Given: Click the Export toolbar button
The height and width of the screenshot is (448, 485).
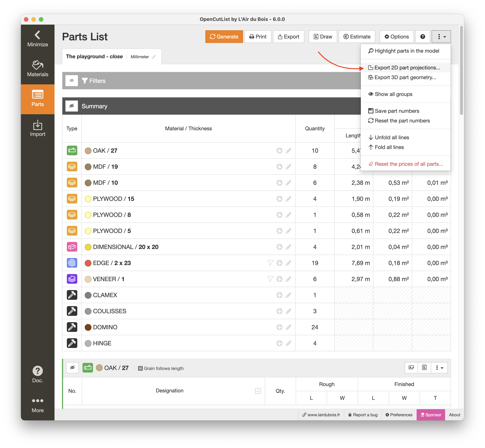Looking at the screenshot, I should coord(288,37).
